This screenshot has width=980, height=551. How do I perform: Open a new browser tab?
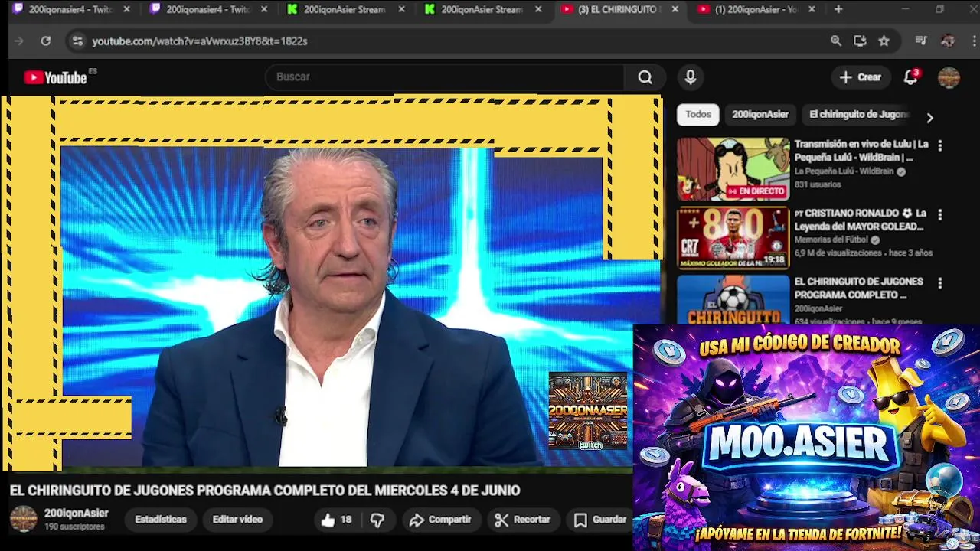tap(838, 9)
